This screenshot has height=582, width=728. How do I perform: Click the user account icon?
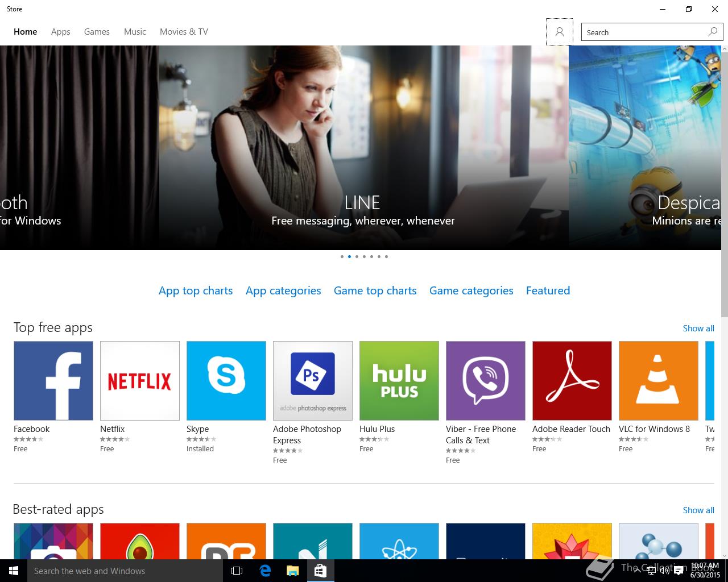click(x=560, y=32)
